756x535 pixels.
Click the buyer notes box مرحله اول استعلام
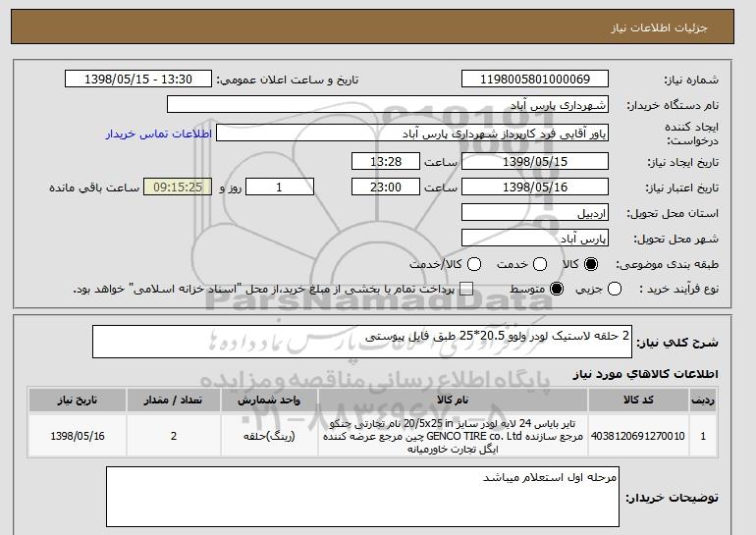[x=362, y=497]
